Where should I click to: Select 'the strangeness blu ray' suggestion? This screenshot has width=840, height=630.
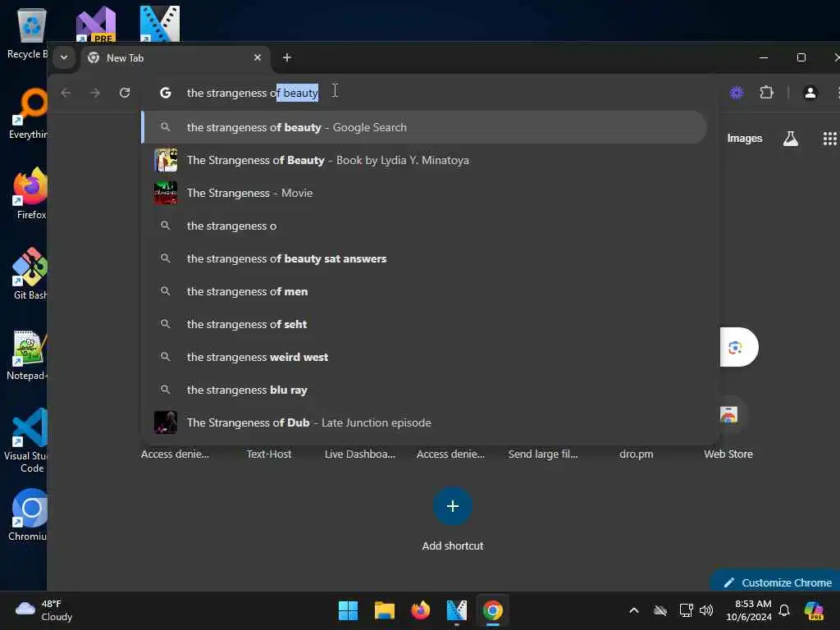424,390
